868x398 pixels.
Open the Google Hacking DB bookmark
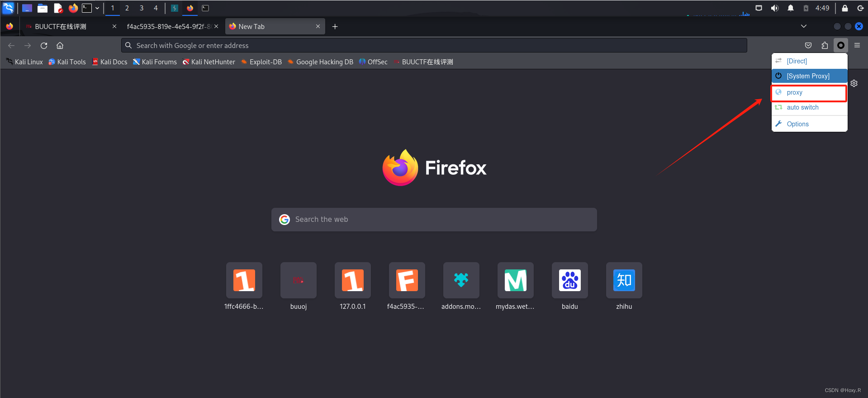320,62
